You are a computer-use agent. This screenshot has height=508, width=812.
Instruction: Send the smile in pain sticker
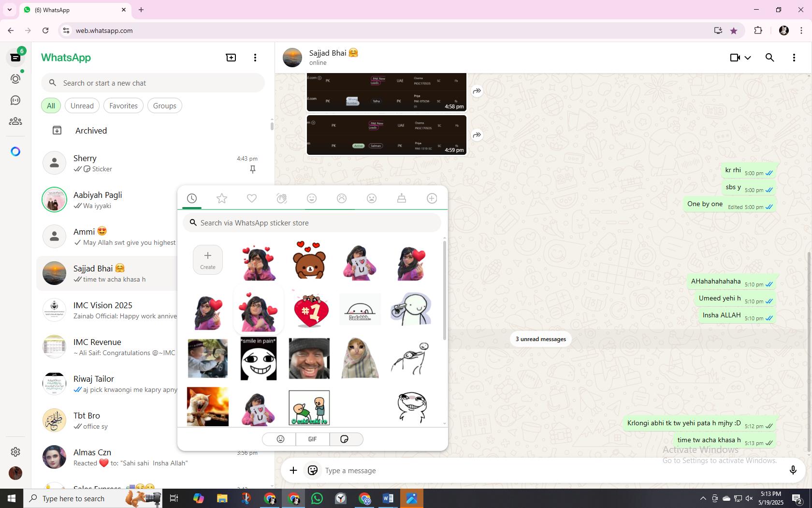259,359
